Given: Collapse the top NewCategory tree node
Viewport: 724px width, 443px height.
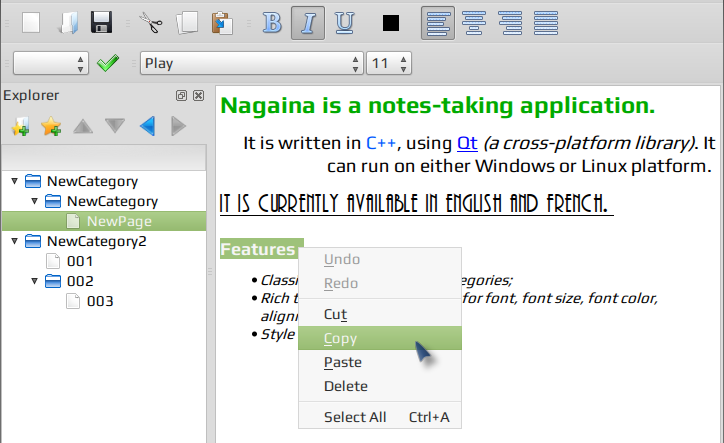Looking at the screenshot, I should point(14,181).
